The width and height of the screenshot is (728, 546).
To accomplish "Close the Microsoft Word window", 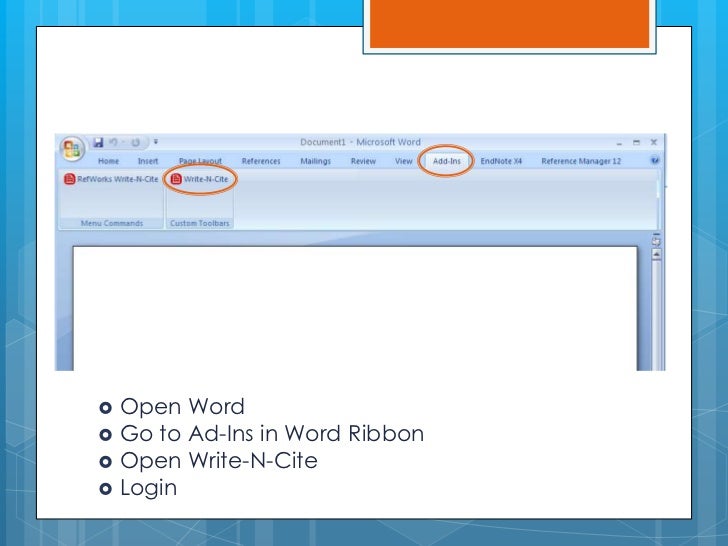I will [654, 142].
